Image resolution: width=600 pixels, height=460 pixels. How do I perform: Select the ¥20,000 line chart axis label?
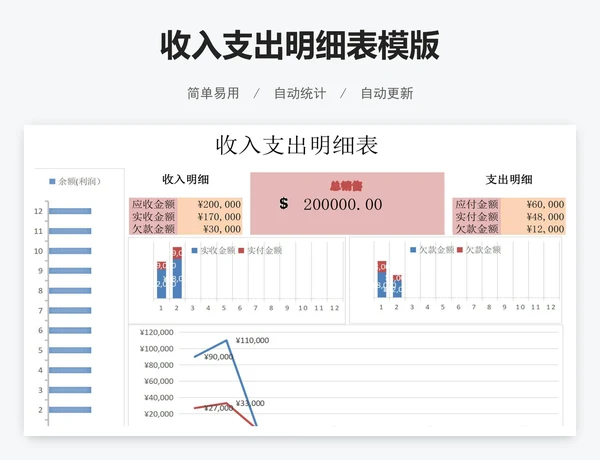[158, 414]
